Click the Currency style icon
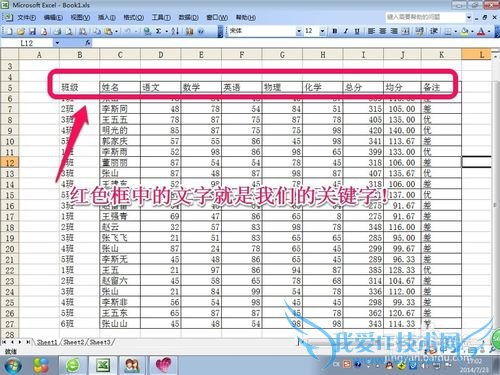The height and width of the screenshot is (375, 500). pos(420,31)
